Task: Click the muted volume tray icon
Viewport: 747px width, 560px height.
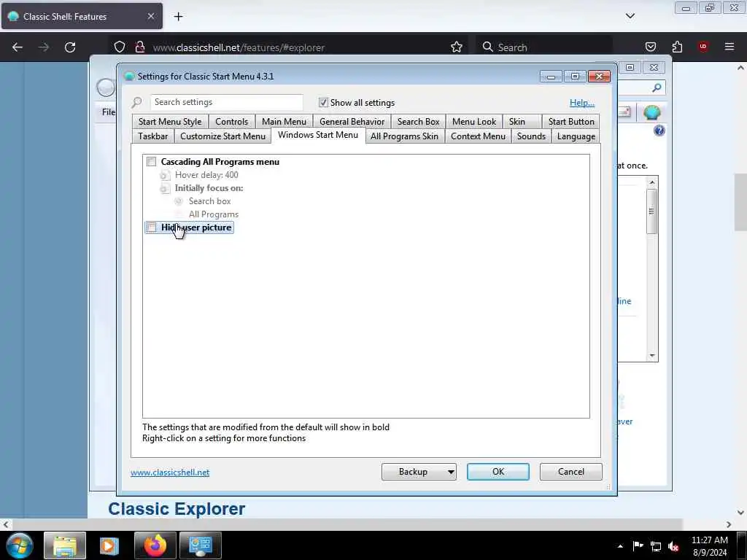Action: 673,546
